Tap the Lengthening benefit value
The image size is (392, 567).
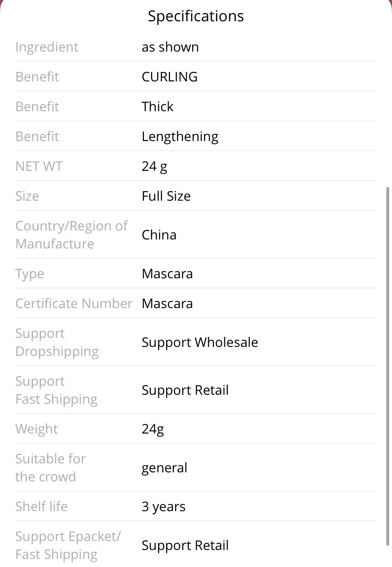click(x=180, y=137)
